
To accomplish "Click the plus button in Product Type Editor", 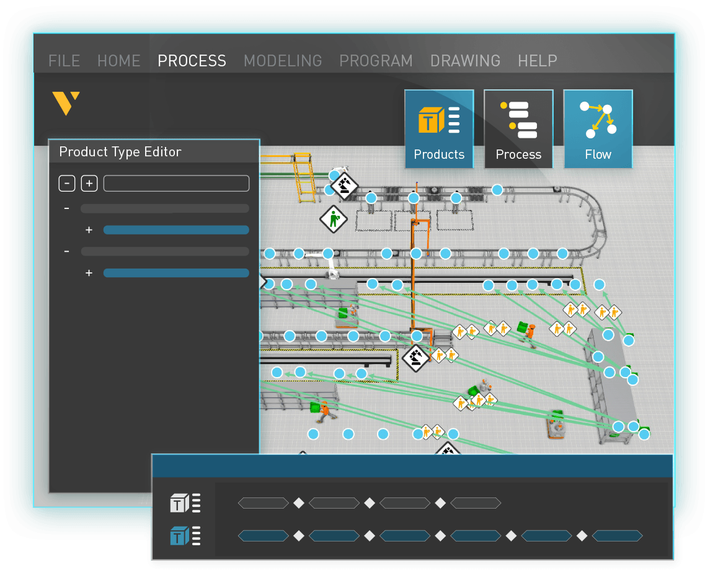I will click(89, 184).
